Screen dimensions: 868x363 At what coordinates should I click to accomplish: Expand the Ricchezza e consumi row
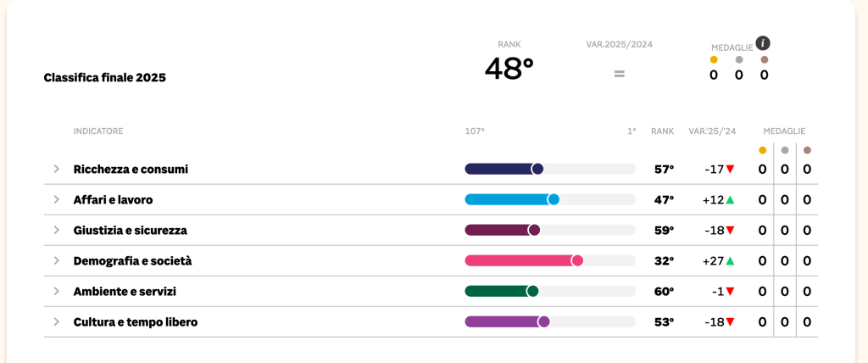pos(57,169)
